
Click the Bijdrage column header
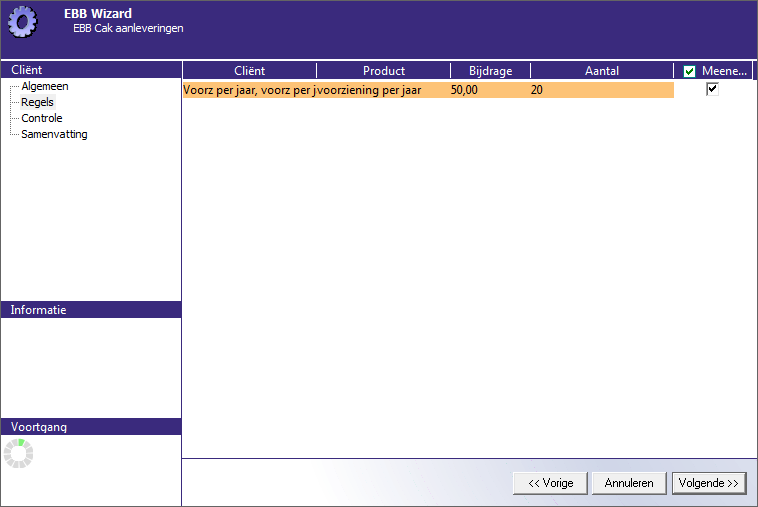(x=489, y=71)
